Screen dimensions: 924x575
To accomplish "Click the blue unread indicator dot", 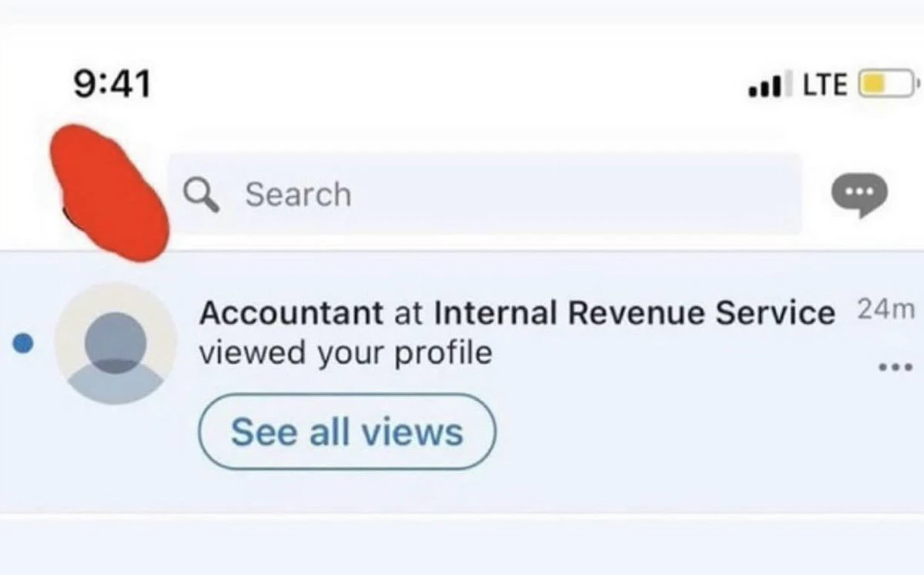I will (x=24, y=343).
